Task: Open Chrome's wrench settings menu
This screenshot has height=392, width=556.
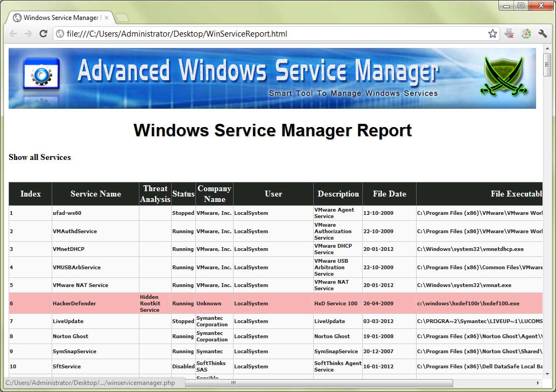Action: point(543,34)
